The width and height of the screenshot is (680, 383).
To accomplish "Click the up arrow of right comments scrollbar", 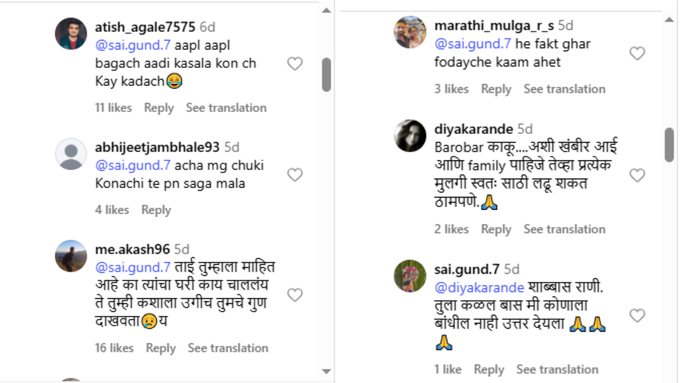I will pyautogui.click(x=670, y=20).
